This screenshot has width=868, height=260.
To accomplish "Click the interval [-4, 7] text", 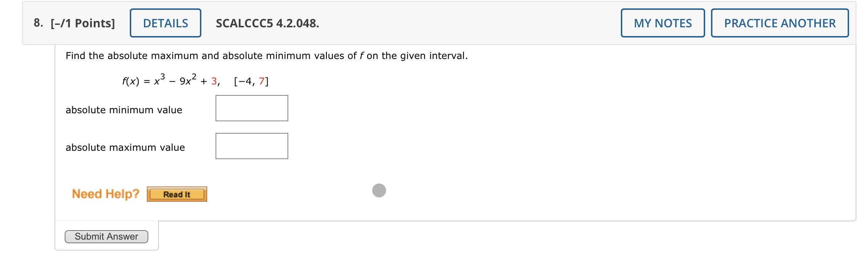I will [x=251, y=81].
